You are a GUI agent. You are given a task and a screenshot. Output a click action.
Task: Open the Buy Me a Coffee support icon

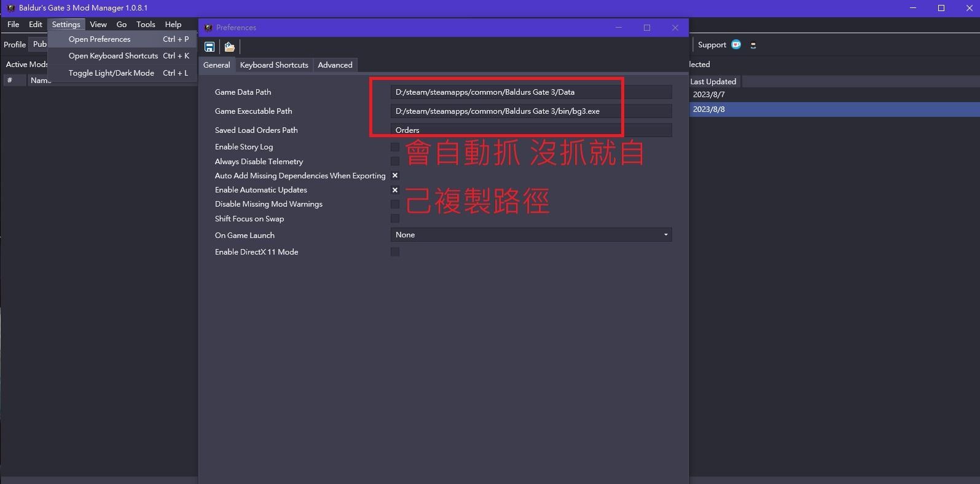pyautogui.click(x=753, y=45)
